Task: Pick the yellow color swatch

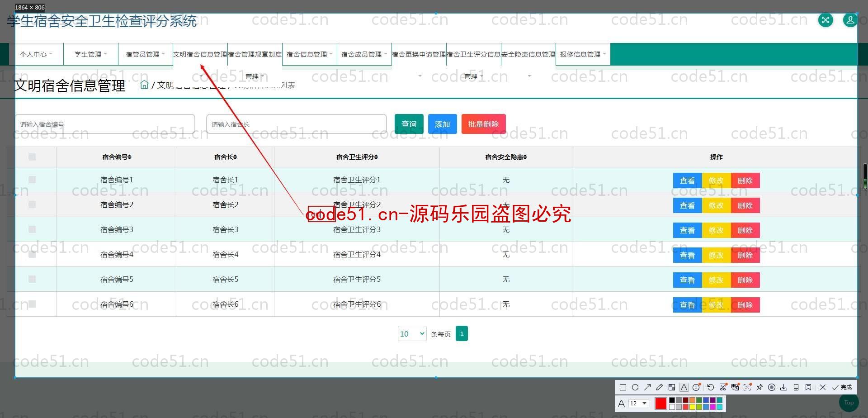Action: point(692,407)
